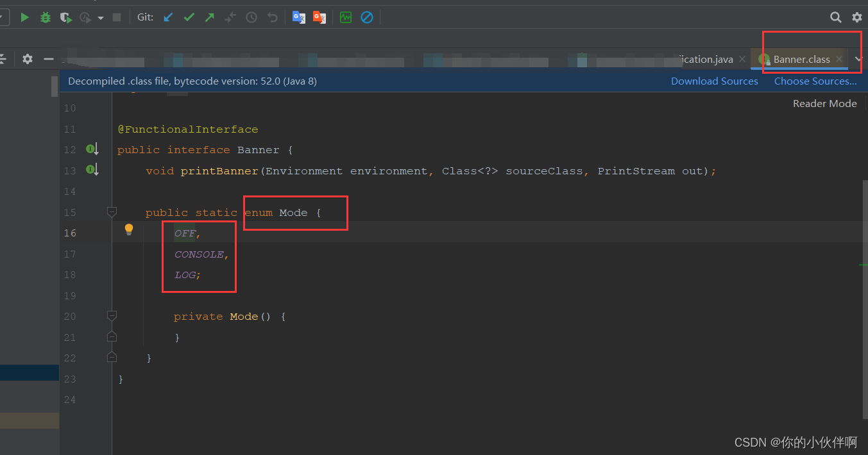The width and height of the screenshot is (868, 455).
Task: Commit changes with the green Git checkmark
Action: pyautogui.click(x=189, y=17)
